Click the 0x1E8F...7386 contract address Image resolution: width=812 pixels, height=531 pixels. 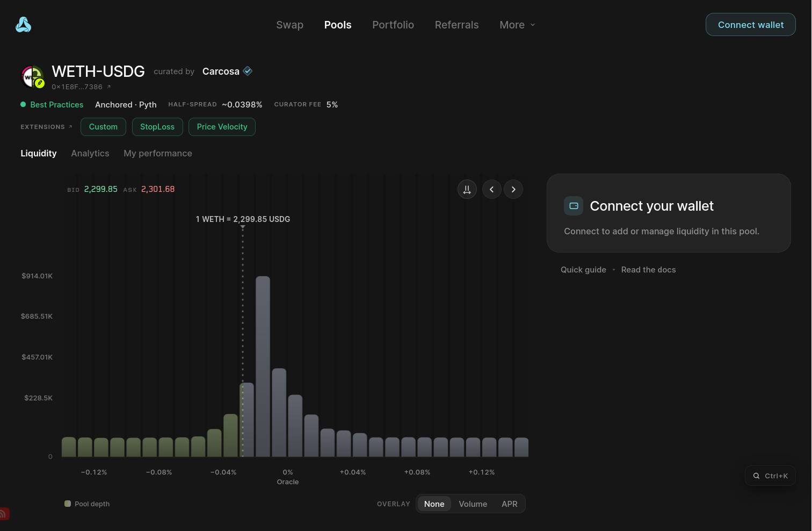77,87
